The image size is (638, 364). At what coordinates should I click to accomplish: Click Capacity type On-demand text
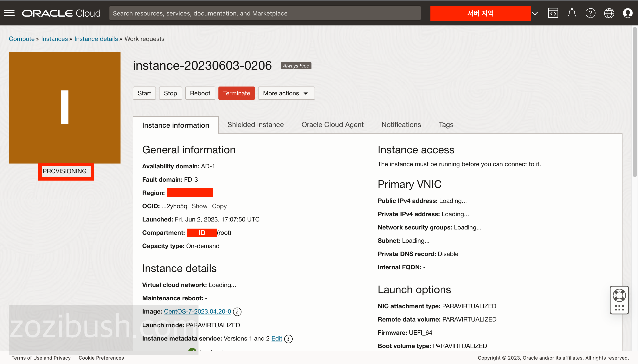click(x=181, y=246)
